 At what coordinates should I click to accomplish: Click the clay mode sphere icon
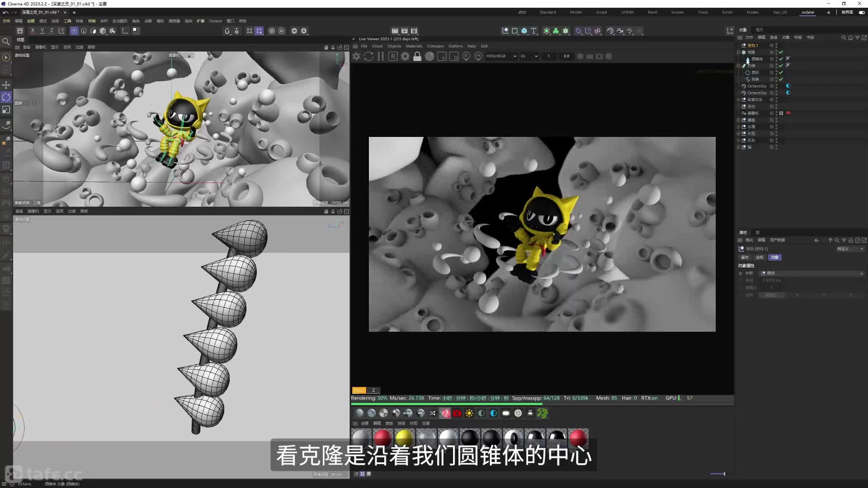[429, 56]
